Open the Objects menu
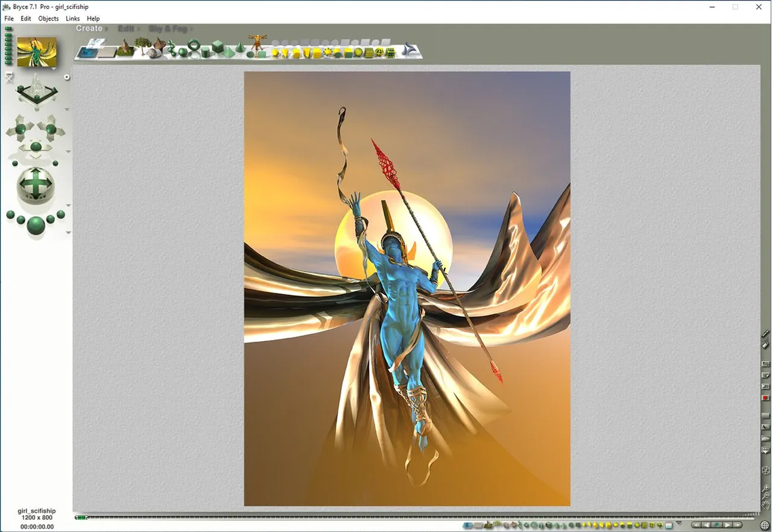 coord(48,19)
